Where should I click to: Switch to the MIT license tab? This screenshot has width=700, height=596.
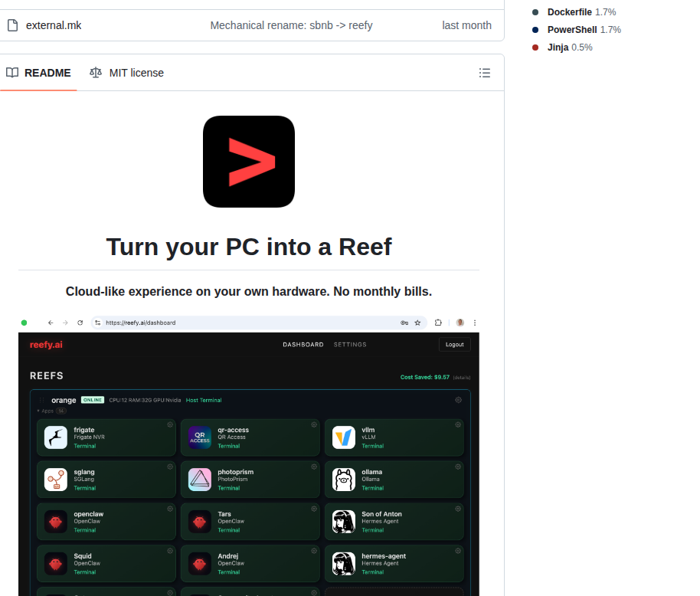tap(127, 73)
